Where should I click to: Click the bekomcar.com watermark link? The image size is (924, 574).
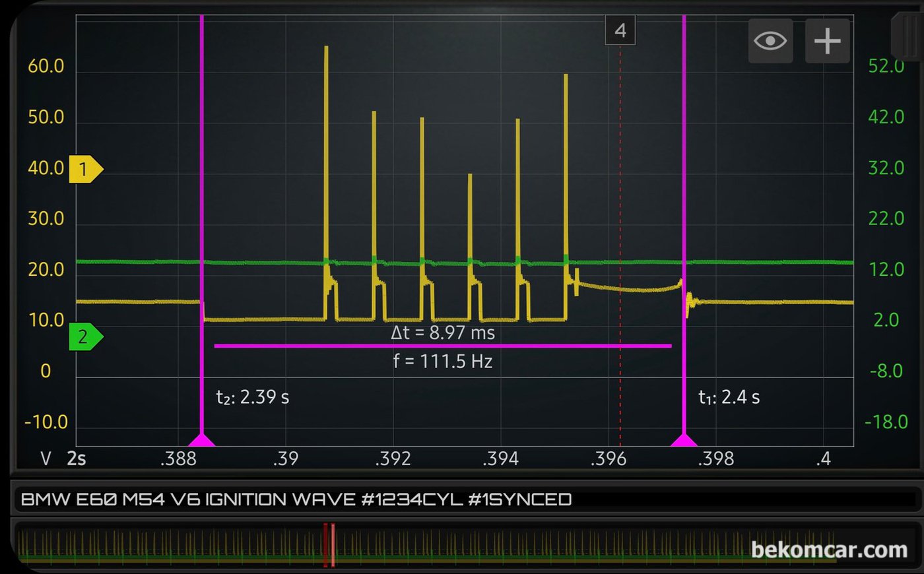[x=829, y=550]
